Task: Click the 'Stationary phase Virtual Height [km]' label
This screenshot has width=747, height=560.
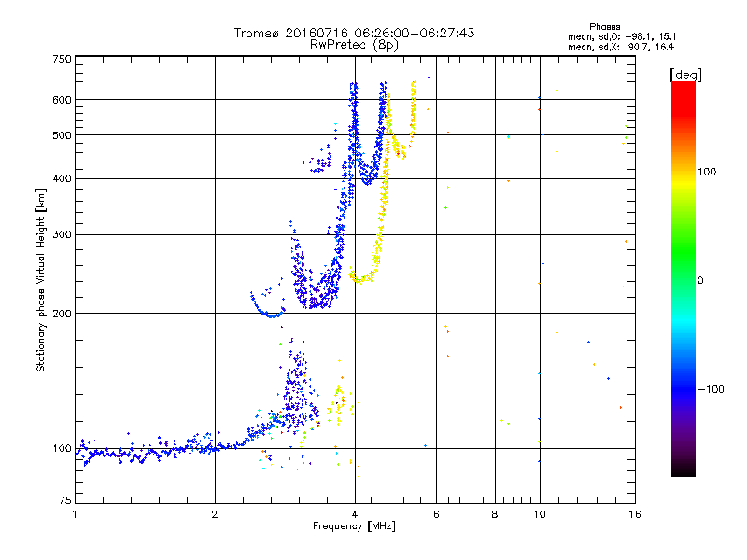Action: [41, 281]
